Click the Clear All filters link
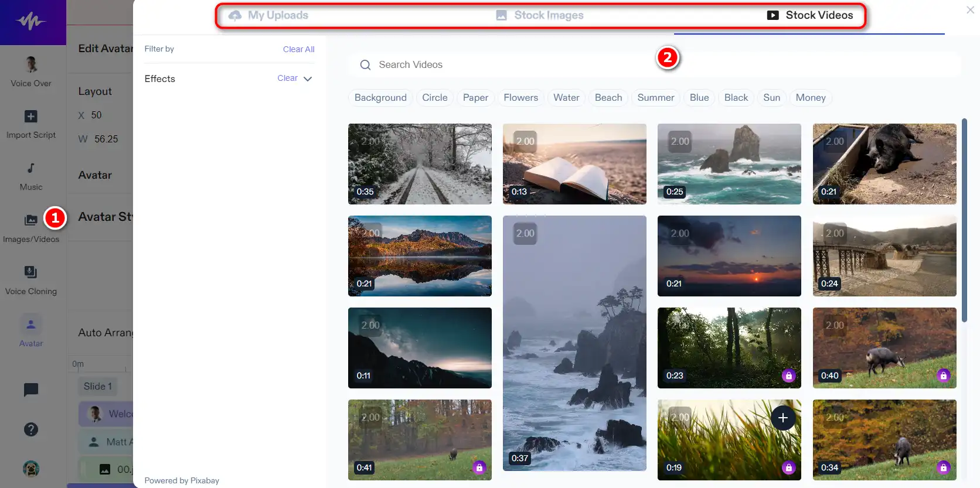 298,49
